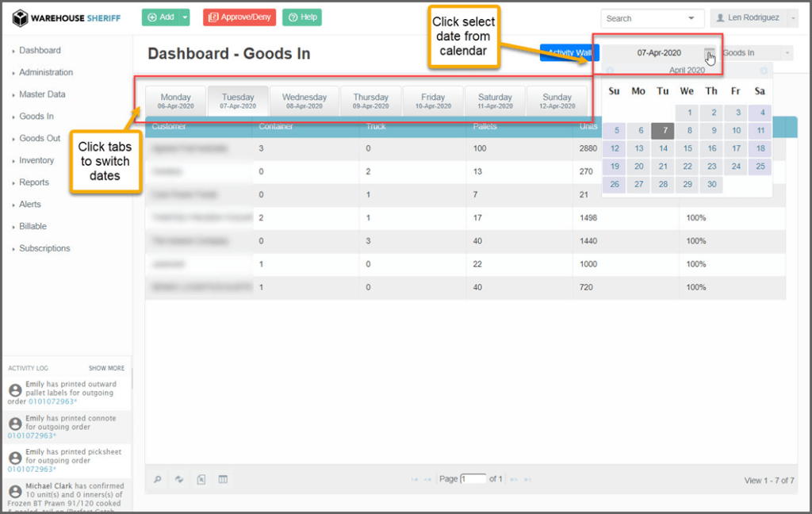Follow the SHOW MORE link in activity log
This screenshot has width=812, height=514.
tap(106, 368)
